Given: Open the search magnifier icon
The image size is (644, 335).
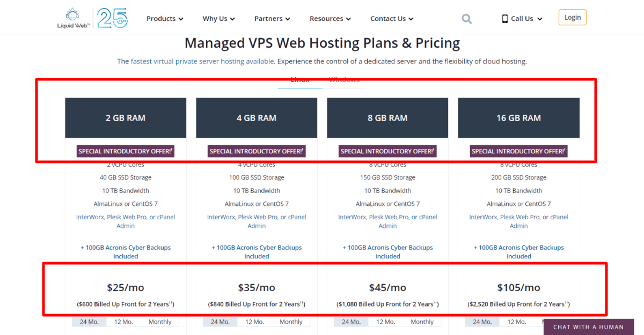Looking at the screenshot, I should 466,19.
